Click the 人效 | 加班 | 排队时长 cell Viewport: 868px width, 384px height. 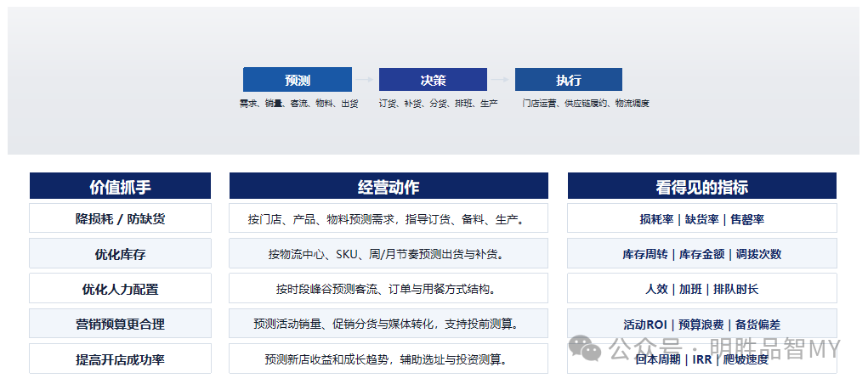click(x=702, y=288)
